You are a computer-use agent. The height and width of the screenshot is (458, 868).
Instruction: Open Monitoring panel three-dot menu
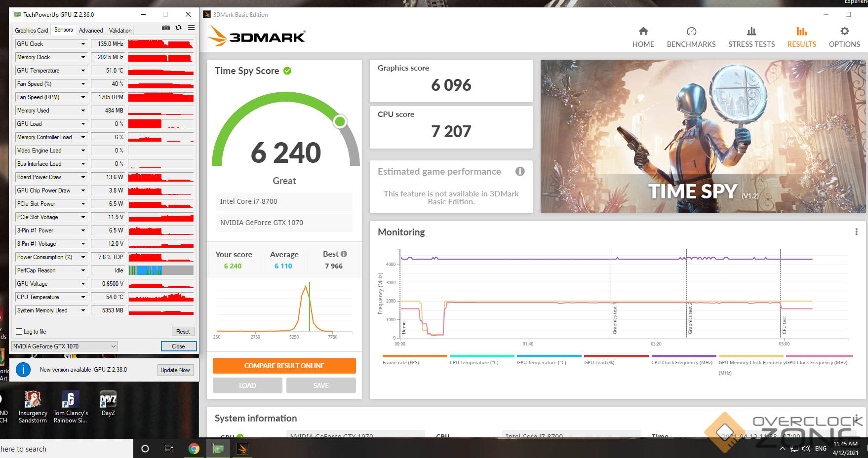[x=856, y=232]
